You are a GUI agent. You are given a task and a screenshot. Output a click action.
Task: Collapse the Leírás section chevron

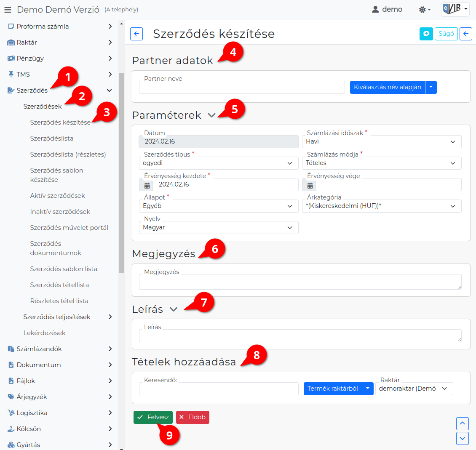point(173,309)
